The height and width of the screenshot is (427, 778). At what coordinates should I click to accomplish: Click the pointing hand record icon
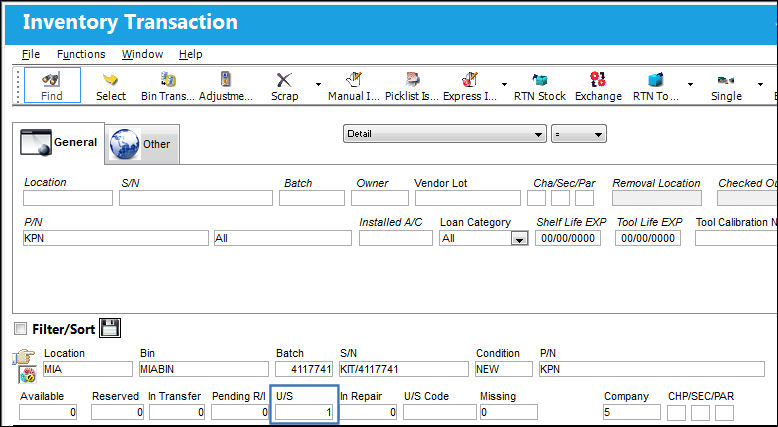click(x=24, y=357)
